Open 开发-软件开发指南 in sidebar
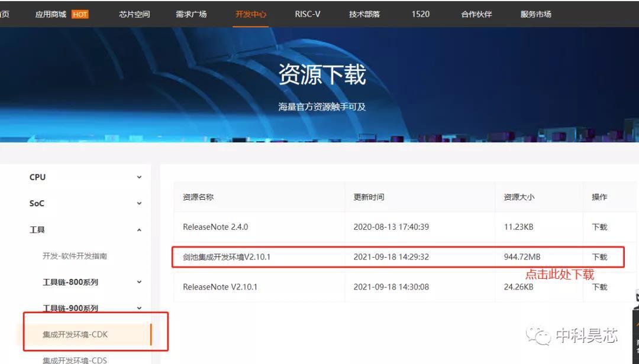639x364 pixels. pos(75,256)
